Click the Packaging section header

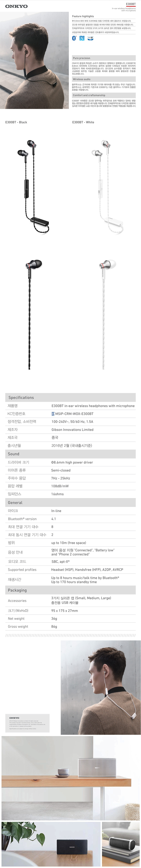point(17,590)
